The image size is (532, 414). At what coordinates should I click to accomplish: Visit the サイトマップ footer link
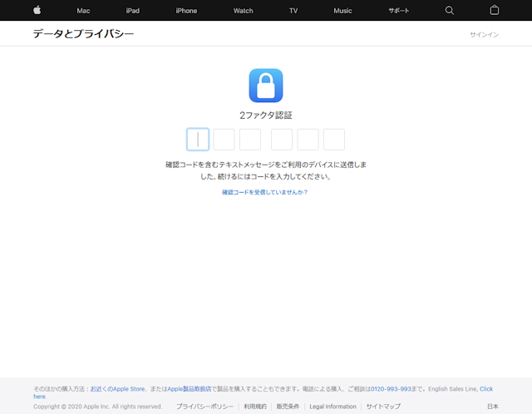pyautogui.click(x=383, y=407)
